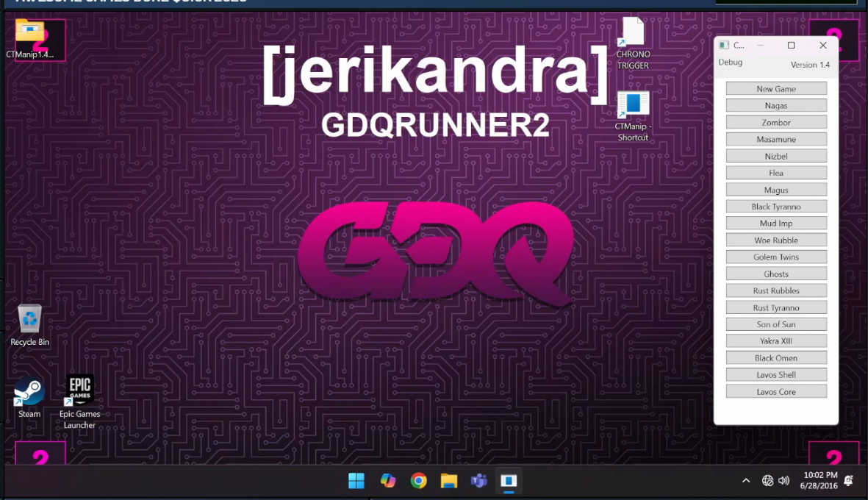The image size is (868, 500).
Task: Select the Nagas button
Action: tap(776, 105)
